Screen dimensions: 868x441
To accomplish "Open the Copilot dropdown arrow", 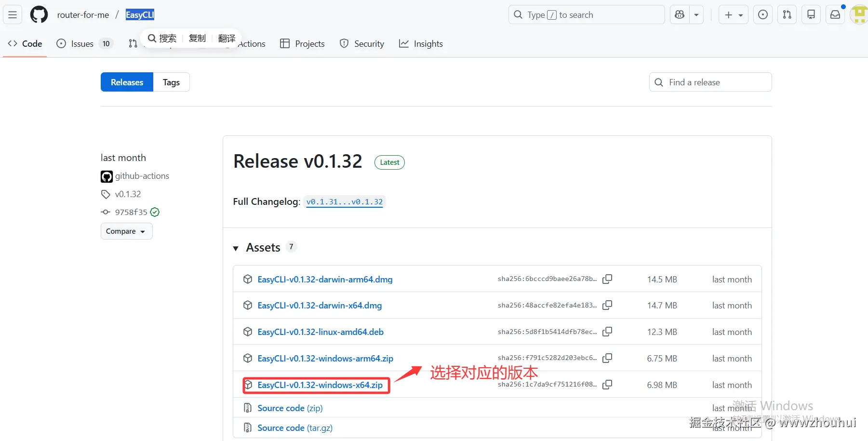I will click(696, 14).
